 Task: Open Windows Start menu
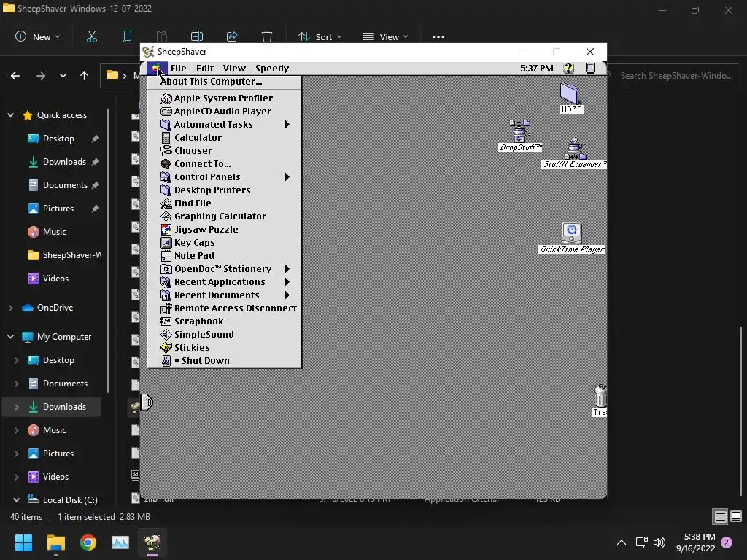[23, 542]
